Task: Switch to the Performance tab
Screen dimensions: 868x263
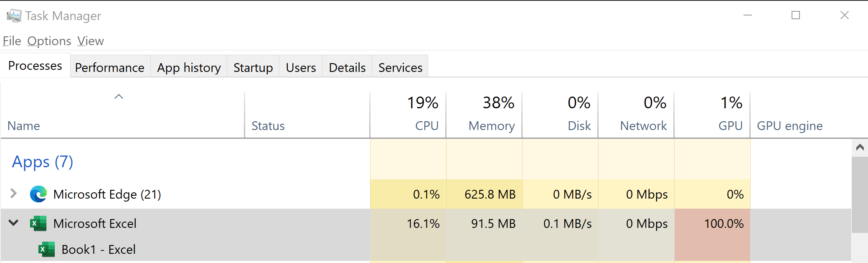Action: pos(109,67)
